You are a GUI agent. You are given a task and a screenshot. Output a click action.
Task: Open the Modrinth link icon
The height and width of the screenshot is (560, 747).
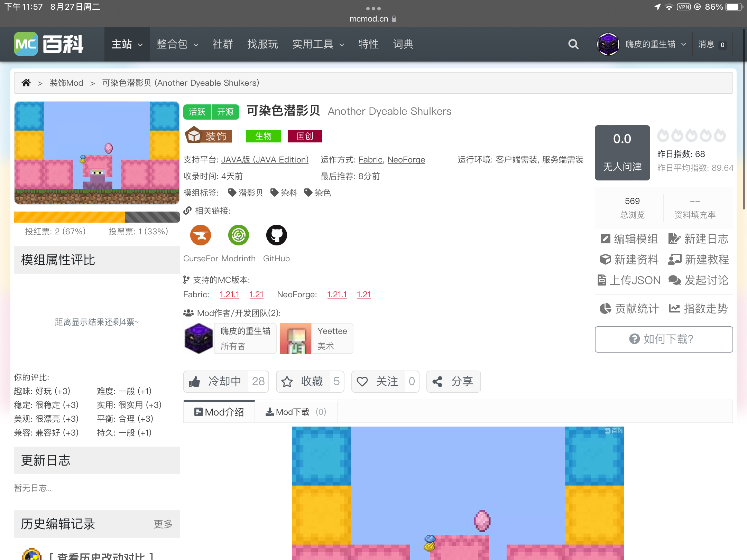pos(239,235)
